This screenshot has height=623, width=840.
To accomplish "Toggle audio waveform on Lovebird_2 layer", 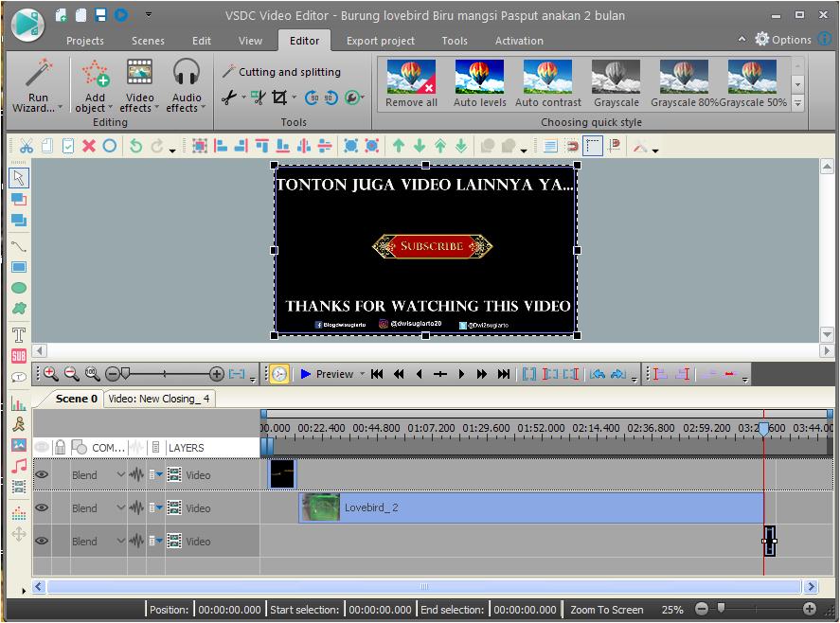I will [136, 507].
